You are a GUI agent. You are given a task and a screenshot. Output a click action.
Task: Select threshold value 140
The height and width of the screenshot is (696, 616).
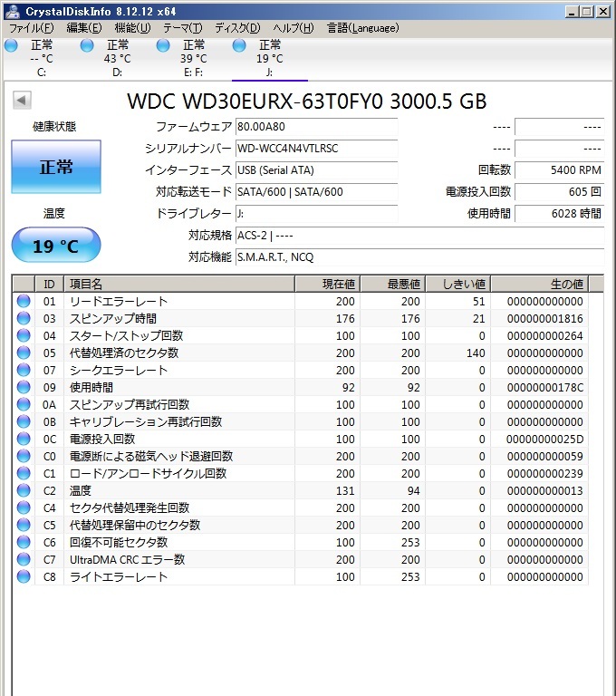tap(476, 353)
